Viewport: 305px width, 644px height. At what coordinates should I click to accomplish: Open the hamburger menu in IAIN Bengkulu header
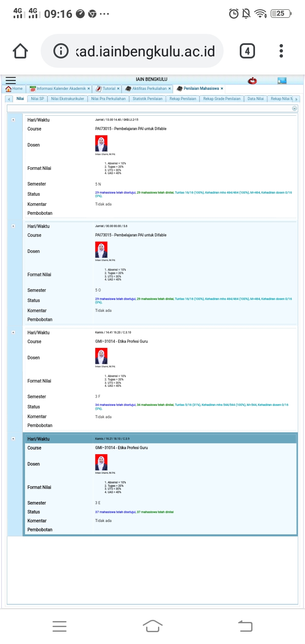11,80
